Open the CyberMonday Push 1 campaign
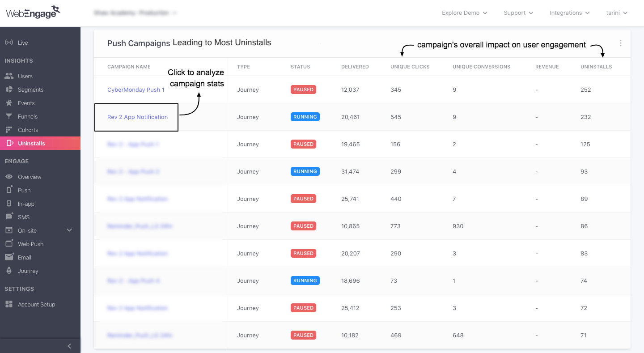The height and width of the screenshot is (353, 644). click(x=136, y=89)
